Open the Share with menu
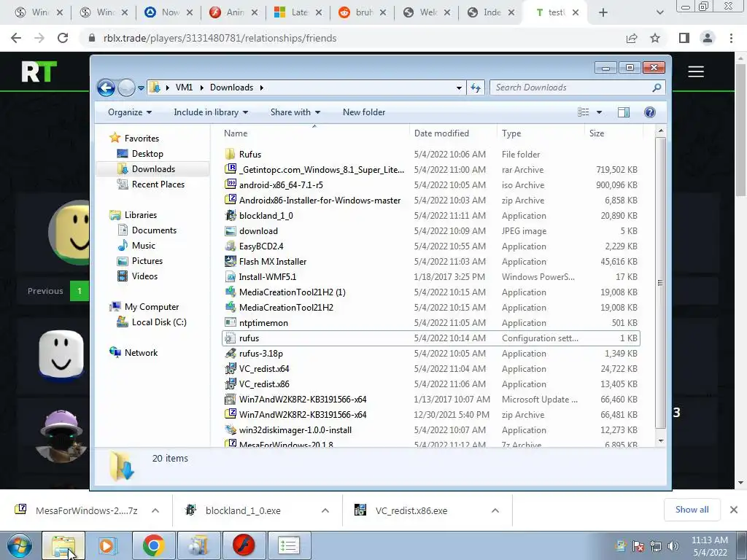 [295, 112]
